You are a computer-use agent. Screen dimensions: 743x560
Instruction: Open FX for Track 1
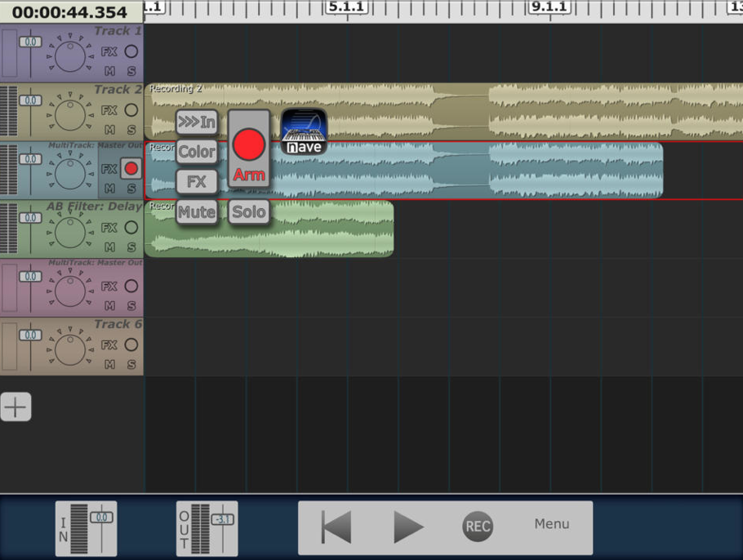click(109, 51)
